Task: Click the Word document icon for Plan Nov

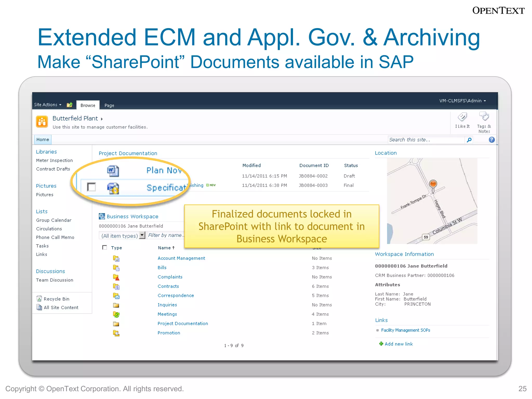Action: (113, 171)
